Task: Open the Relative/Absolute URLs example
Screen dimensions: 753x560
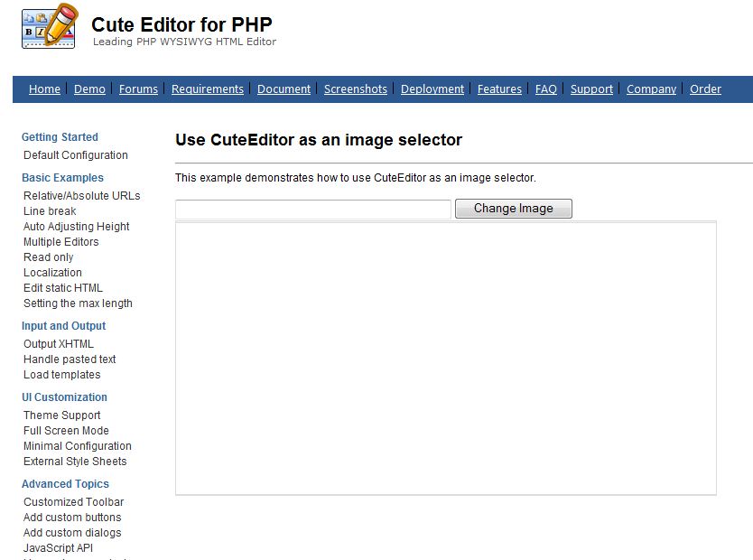Action: point(81,196)
